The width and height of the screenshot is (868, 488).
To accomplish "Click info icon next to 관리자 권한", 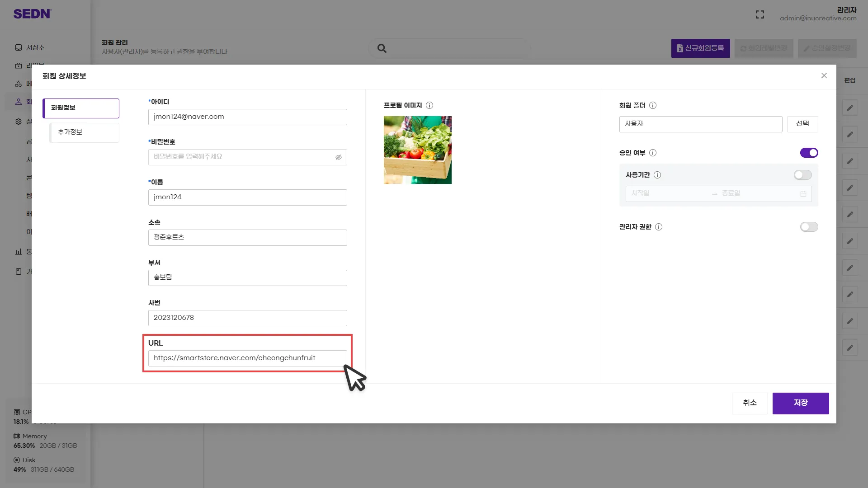I will (659, 227).
